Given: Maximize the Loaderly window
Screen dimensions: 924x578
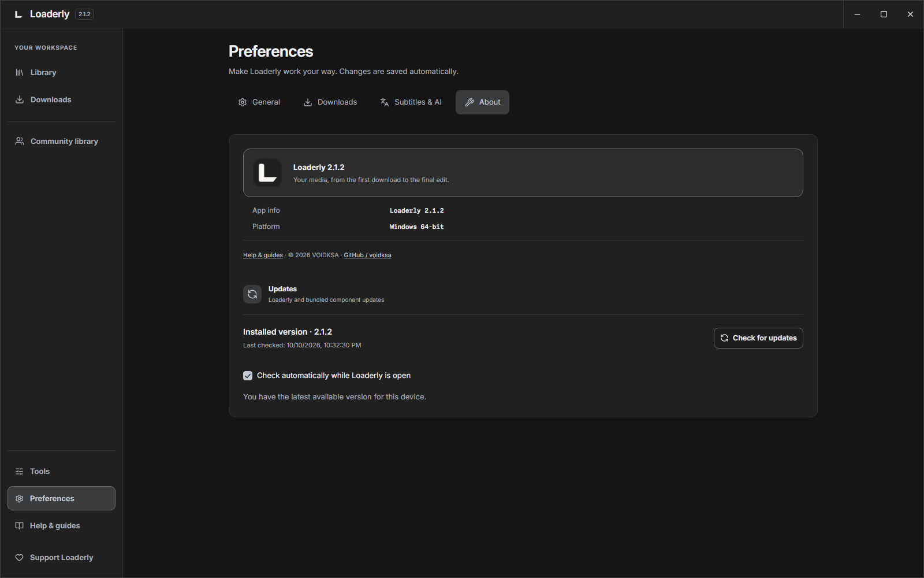Looking at the screenshot, I should [884, 14].
